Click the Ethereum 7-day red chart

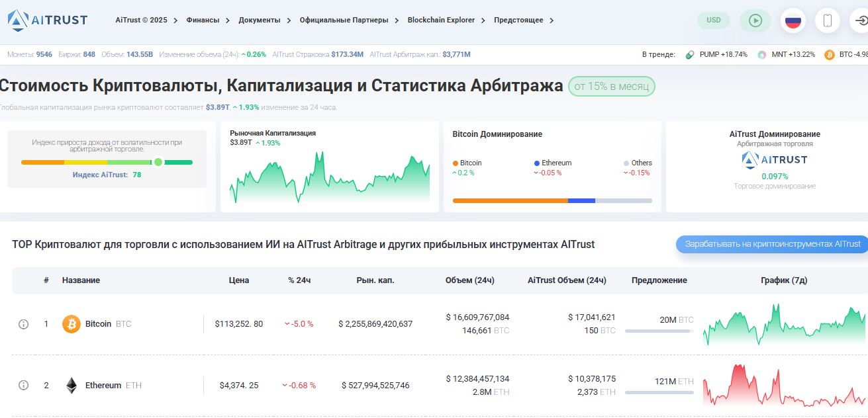point(785,386)
